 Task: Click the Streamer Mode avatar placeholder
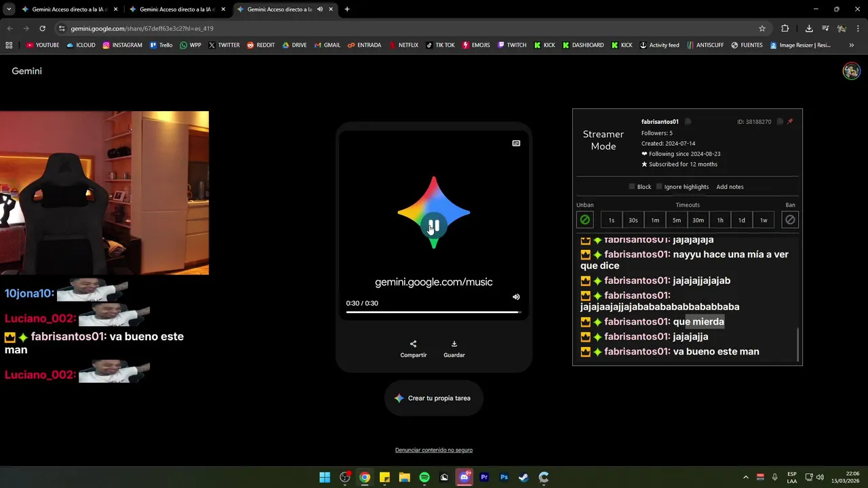pos(603,140)
